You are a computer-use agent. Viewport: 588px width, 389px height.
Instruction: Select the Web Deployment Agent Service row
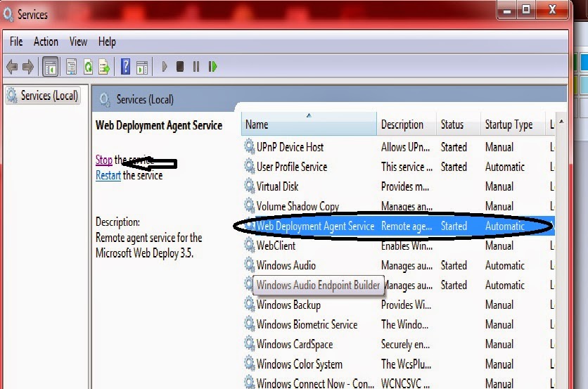click(398, 226)
